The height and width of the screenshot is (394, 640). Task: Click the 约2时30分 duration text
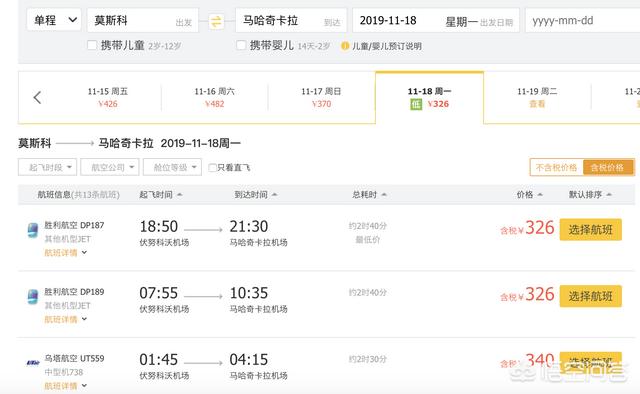368,359
